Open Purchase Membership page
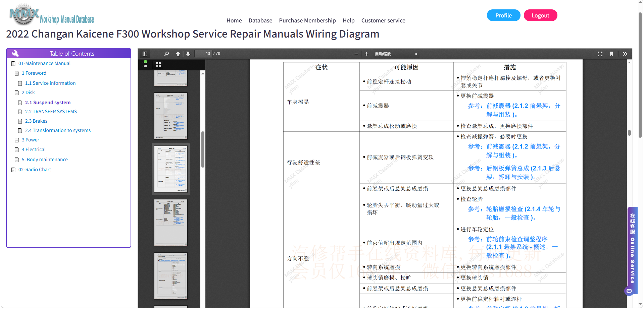Screen dimensions: 644x309 307,20
